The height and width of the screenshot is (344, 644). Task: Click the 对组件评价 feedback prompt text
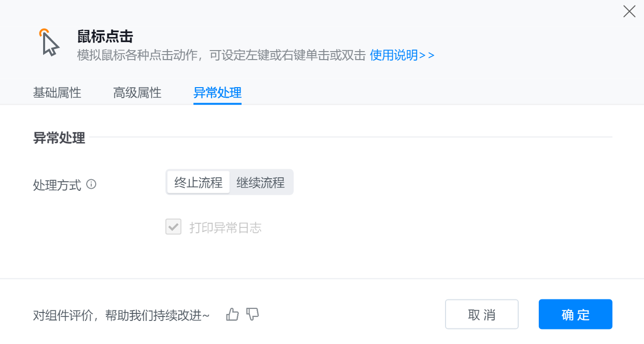tap(121, 315)
